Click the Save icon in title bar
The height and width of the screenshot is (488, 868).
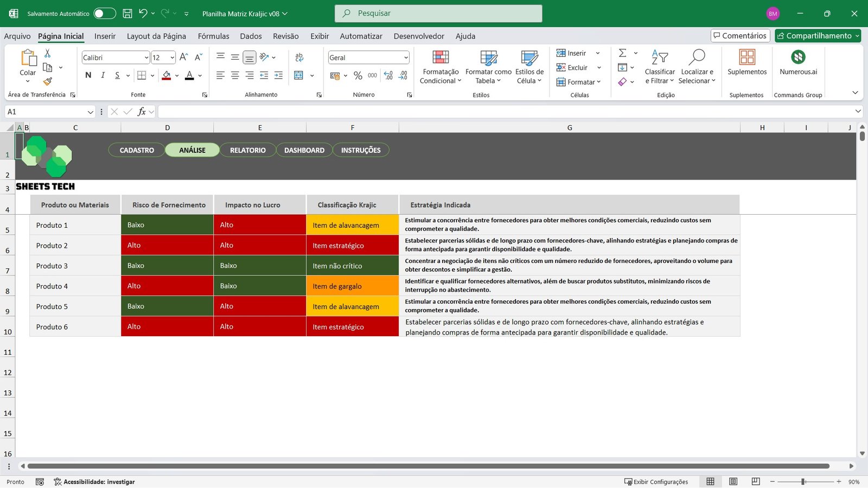tap(127, 14)
